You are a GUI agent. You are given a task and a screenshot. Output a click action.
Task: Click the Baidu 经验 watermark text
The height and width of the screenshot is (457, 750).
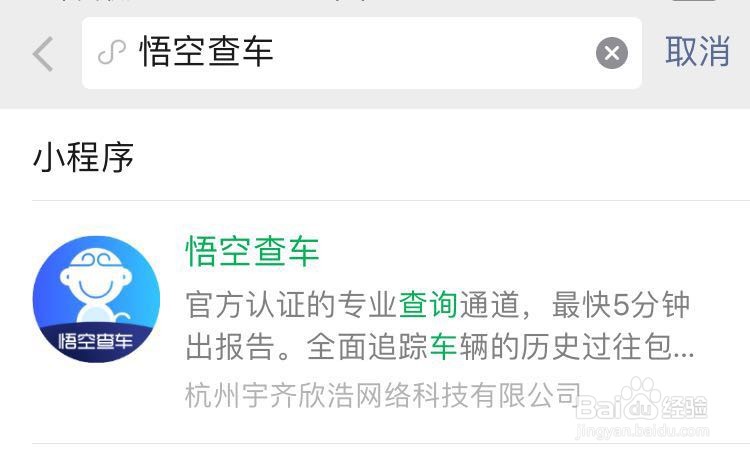coord(684,408)
